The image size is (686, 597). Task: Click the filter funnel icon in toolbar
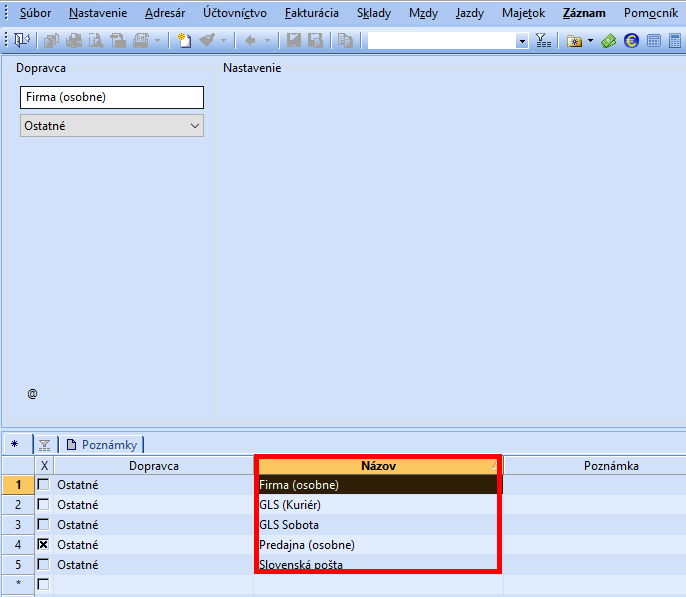pyautogui.click(x=543, y=41)
